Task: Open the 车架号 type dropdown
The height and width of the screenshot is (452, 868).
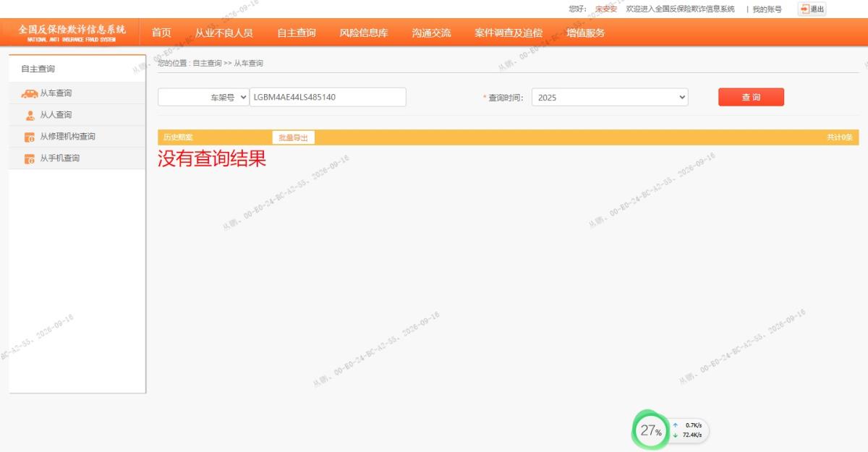Action: pos(203,97)
